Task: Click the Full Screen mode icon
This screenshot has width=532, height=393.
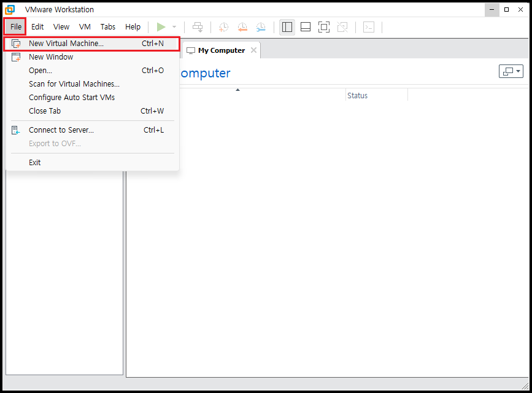Action: [x=324, y=27]
